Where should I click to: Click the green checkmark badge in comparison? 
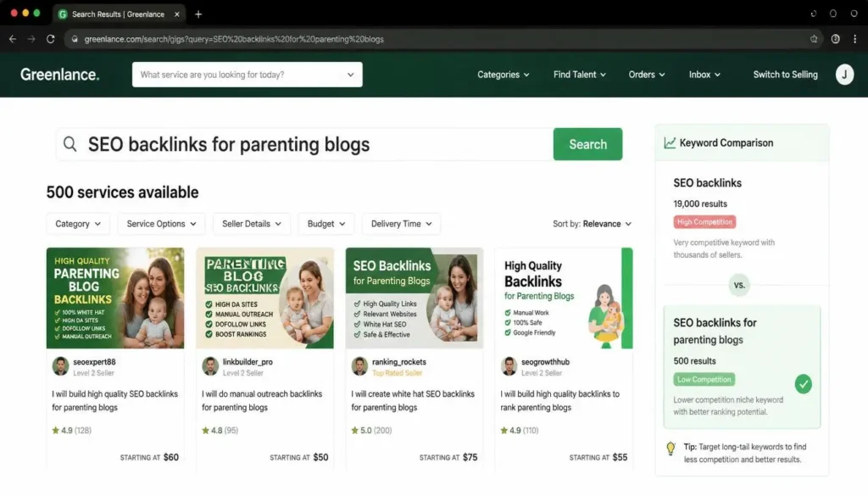pyautogui.click(x=804, y=383)
